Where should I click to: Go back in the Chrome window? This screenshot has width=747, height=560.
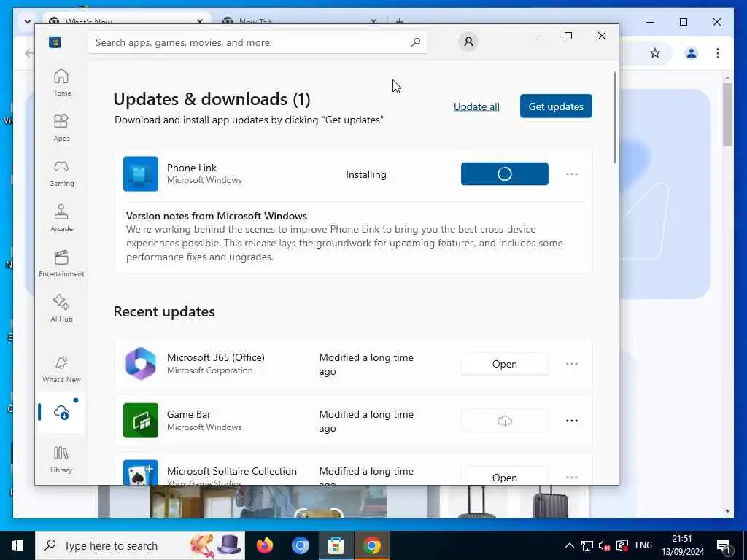pyautogui.click(x=29, y=53)
